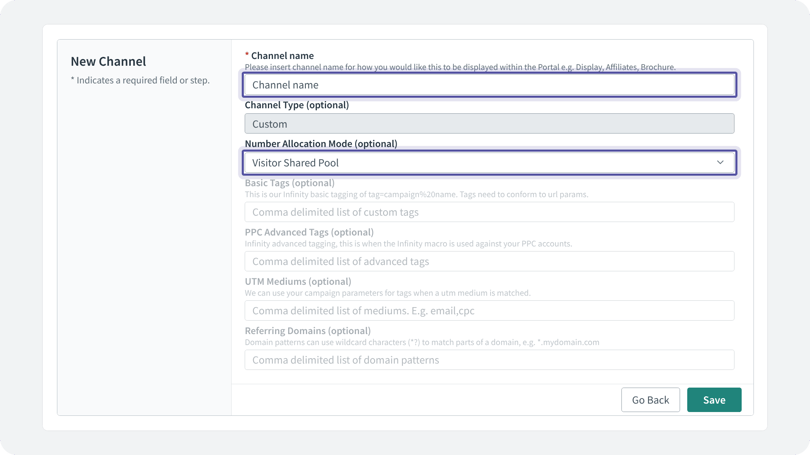Save the new channel
Image resolution: width=810 pixels, height=455 pixels.
point(714,400)
